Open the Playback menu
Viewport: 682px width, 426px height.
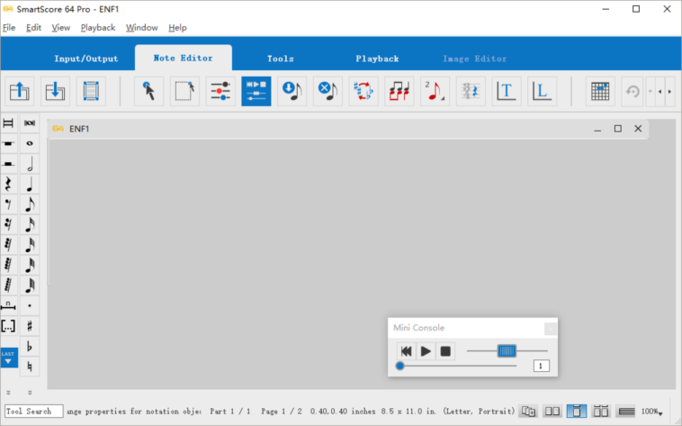[98, 28]
